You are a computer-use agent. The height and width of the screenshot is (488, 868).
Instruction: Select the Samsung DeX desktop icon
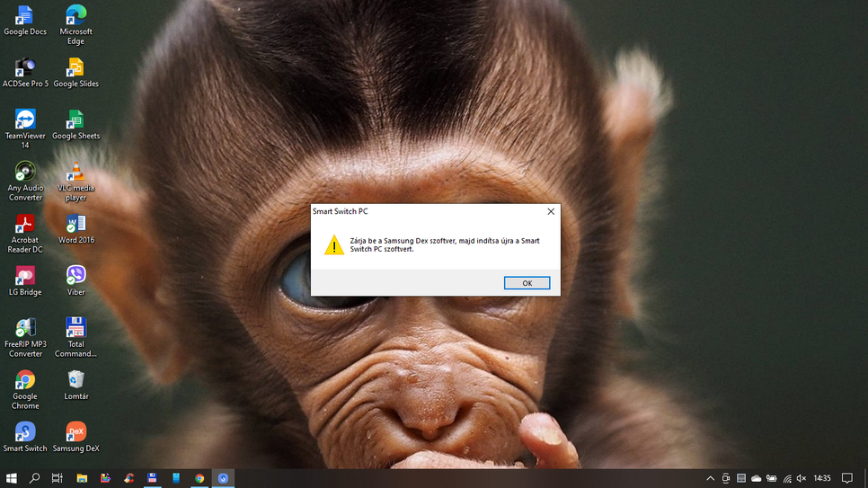(75, 437)
